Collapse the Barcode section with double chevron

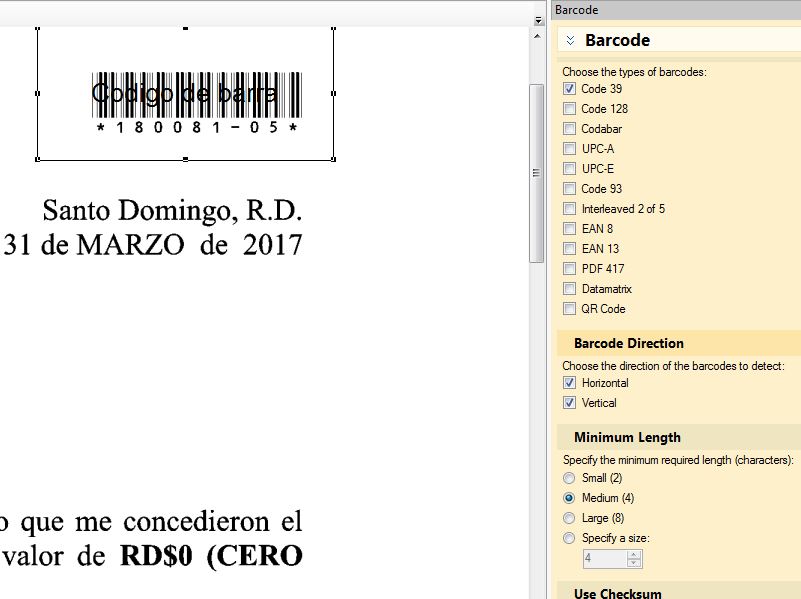point(570,41)
